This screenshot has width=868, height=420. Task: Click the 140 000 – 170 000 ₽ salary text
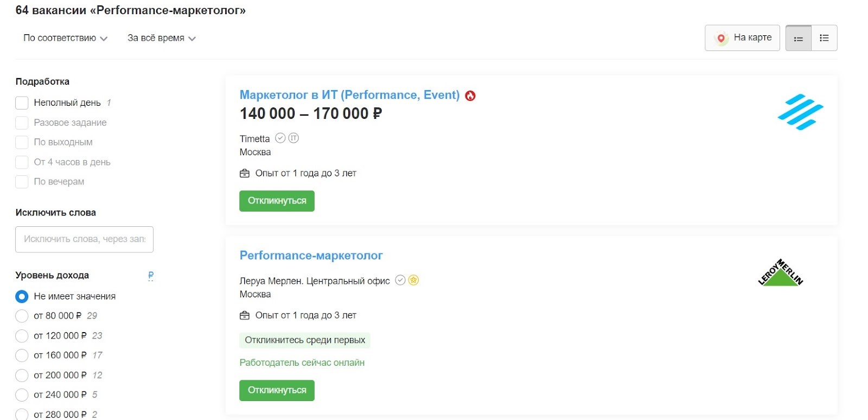pyautogui.click(x=311, y=113)
